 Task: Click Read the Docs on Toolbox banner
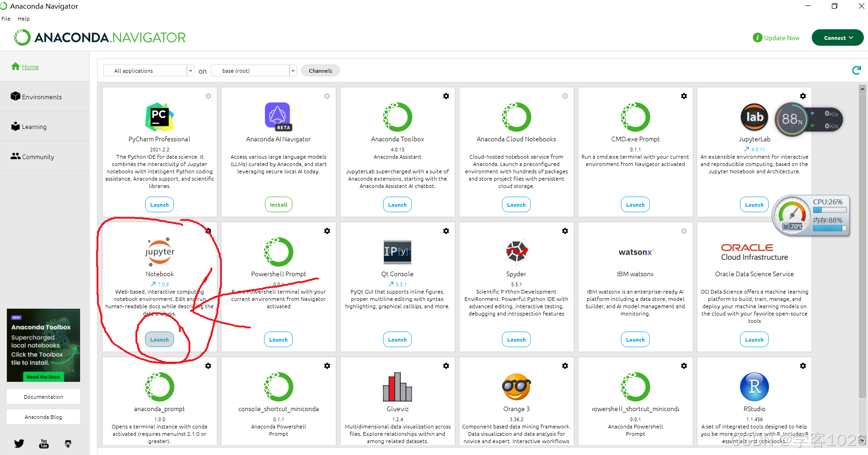pos(43,377)
